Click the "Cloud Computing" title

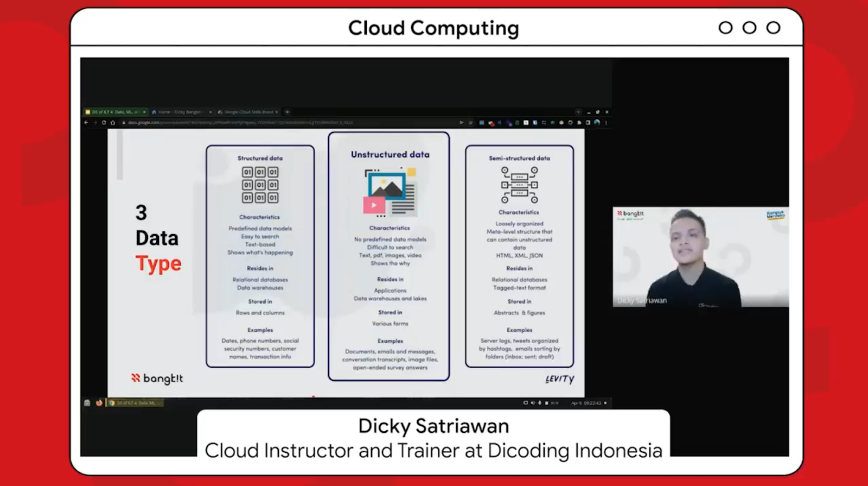tap(433, 28)
